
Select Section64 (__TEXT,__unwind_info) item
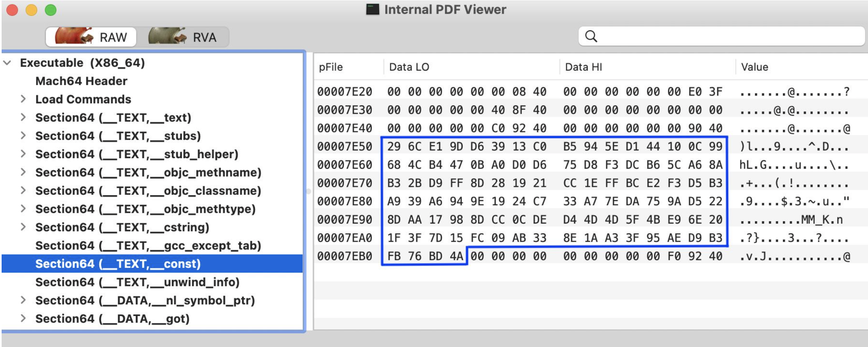click(x=137, y=282)
